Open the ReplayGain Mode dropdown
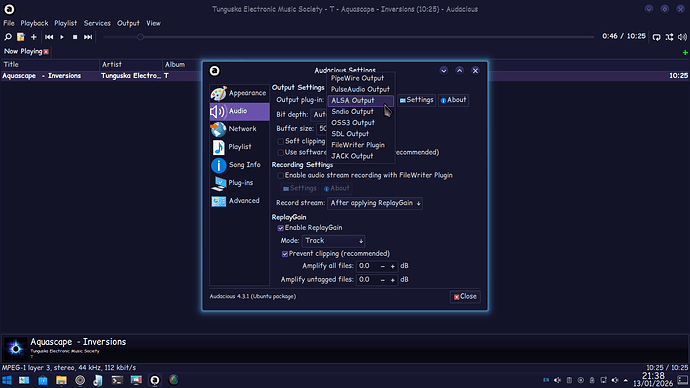Viewport: 690px width, 388px height. coord(334,241)
